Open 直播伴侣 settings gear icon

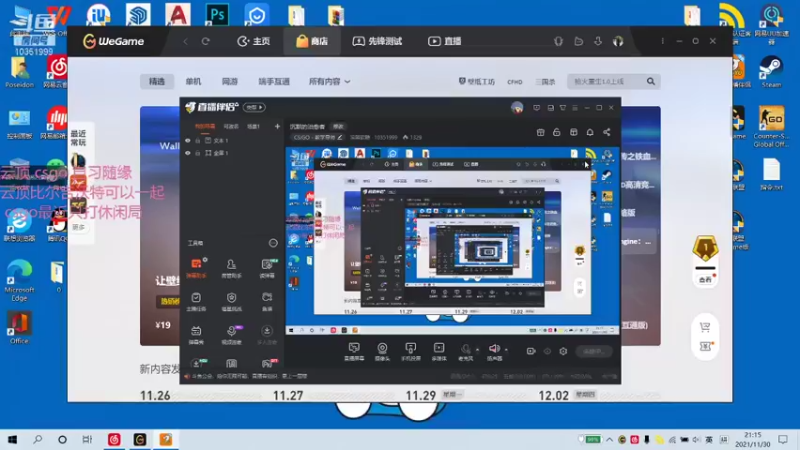[563, 351]
